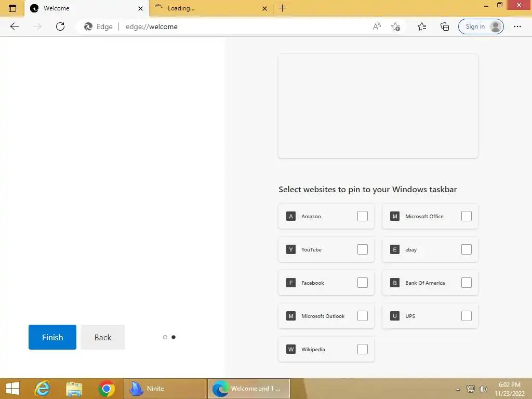Check the Facebook checkbox
The height and width of the screenshot is (399, 532).
(362, 283)
